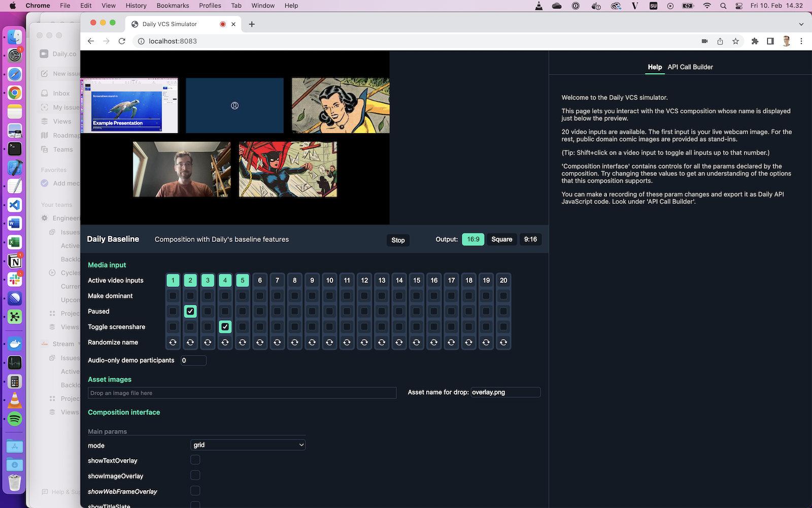Image resolution: width=812 pixels, height=508 pixels.
Task: Open the mode dropdown showing grid
Action: coord(248,445)
